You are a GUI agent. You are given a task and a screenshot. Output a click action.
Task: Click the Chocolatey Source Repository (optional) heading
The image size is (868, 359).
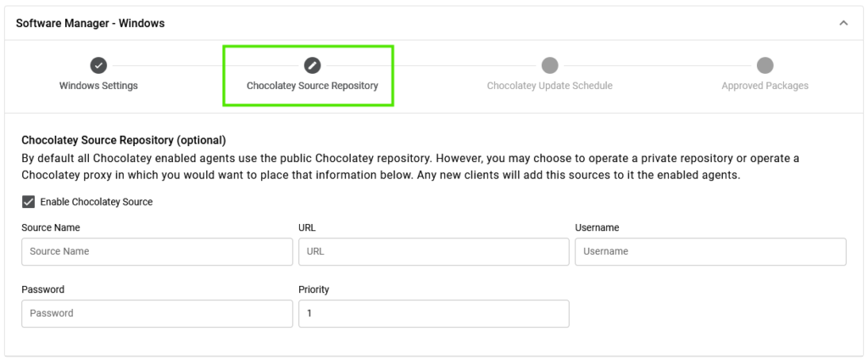[124, 139]
